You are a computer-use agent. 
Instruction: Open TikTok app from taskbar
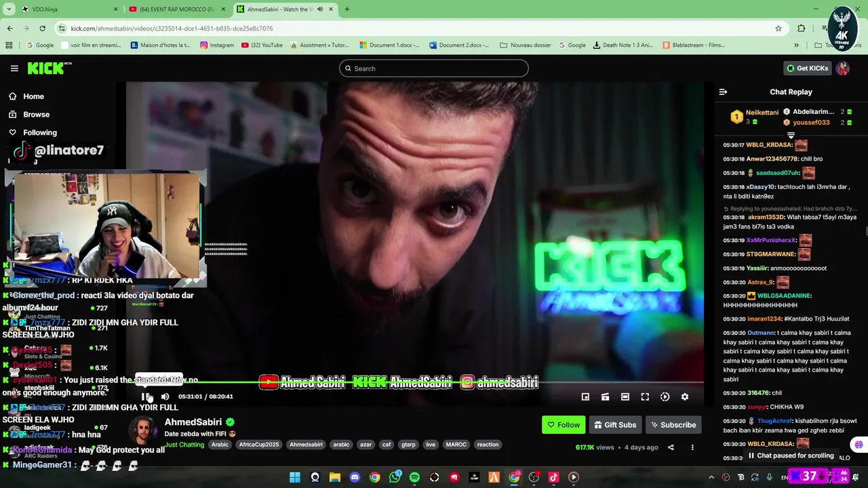[x=553, y=477]
